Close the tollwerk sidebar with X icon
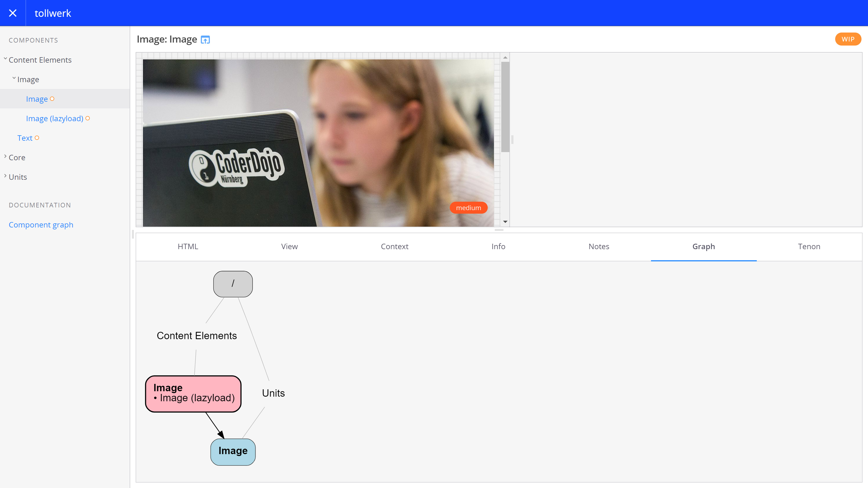 pos(13,13)
